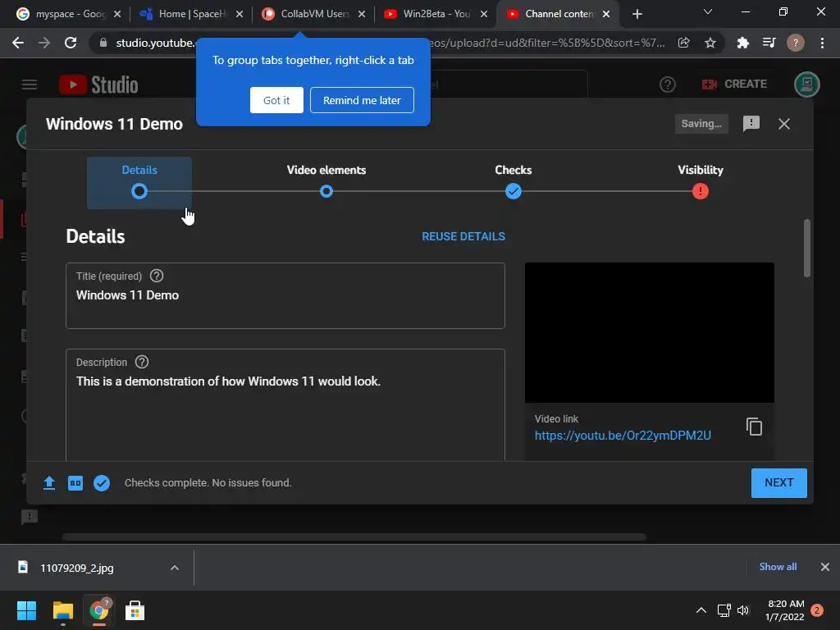Click the address bar URL
This screenshot has width=840, height=630.
pos(390,43)
